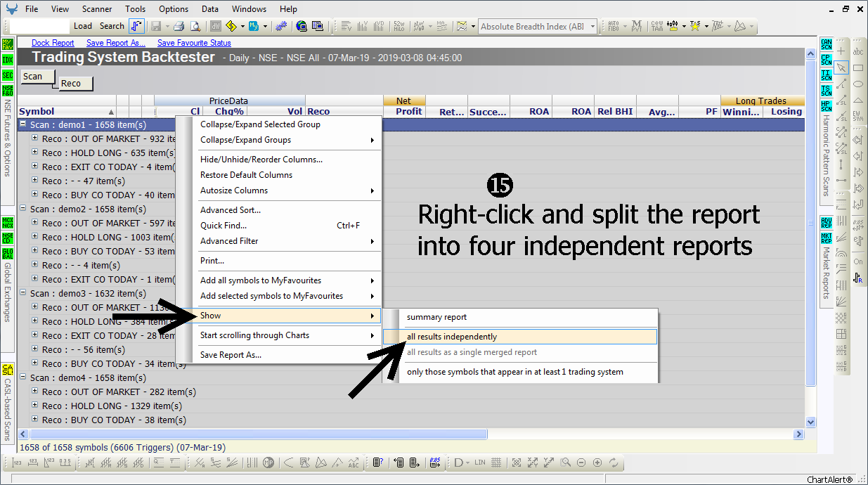Viewport: 868px width, 485px height.
Task: Select the TS SCN scan icon
Action: tap(826, 91)
